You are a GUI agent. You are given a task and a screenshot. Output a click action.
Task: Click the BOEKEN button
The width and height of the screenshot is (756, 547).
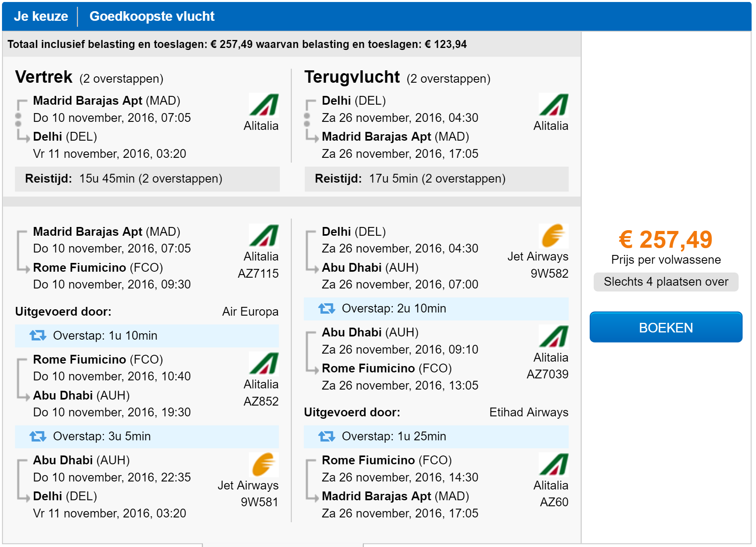point(666,327)
